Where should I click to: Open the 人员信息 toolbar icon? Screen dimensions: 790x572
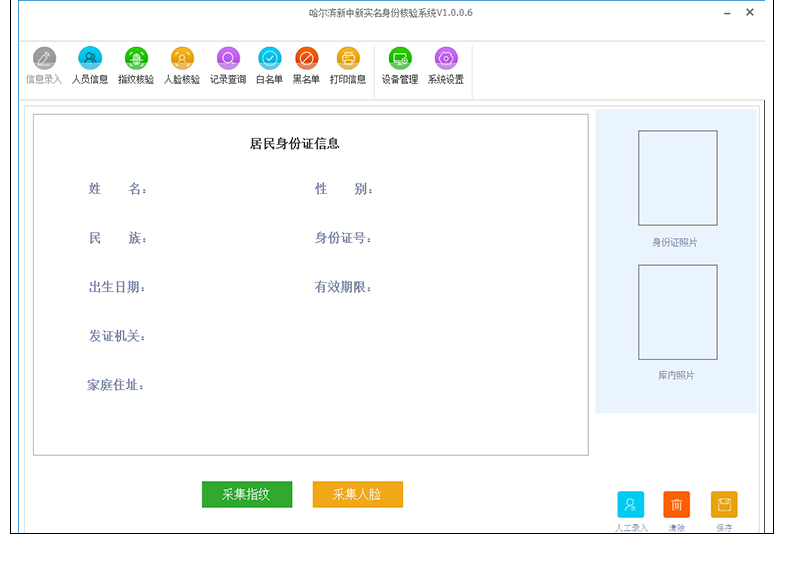[90, 58]
